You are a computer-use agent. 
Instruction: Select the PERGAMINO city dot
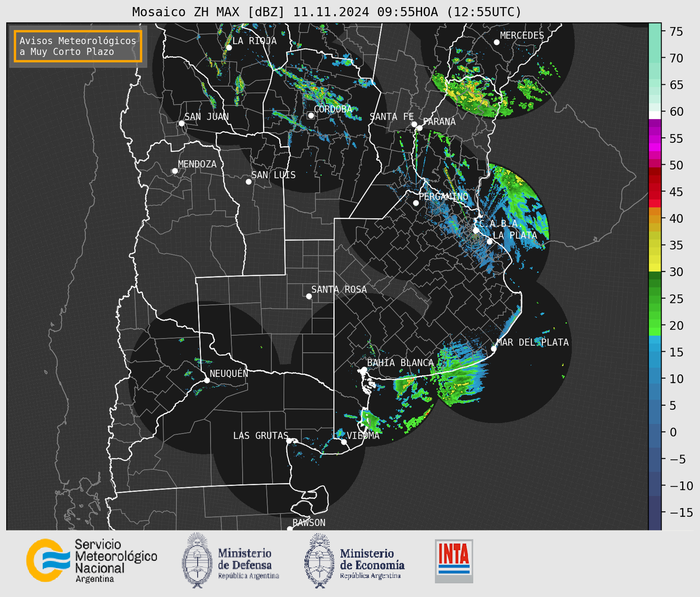point(416,203)
